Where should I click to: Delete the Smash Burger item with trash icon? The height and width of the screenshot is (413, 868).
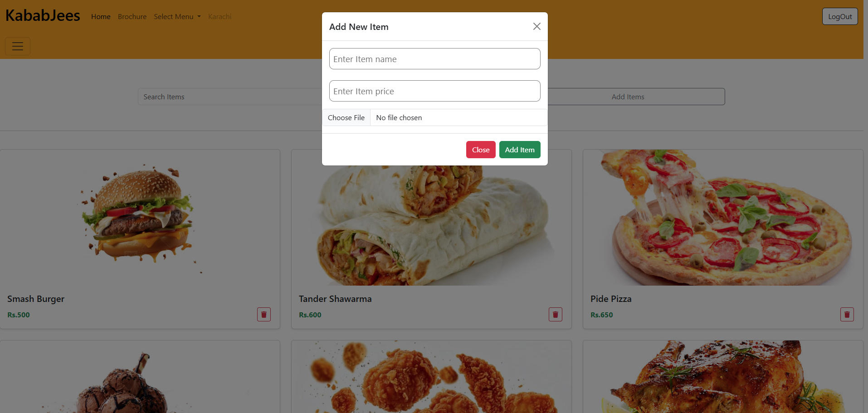click(264, 314)
